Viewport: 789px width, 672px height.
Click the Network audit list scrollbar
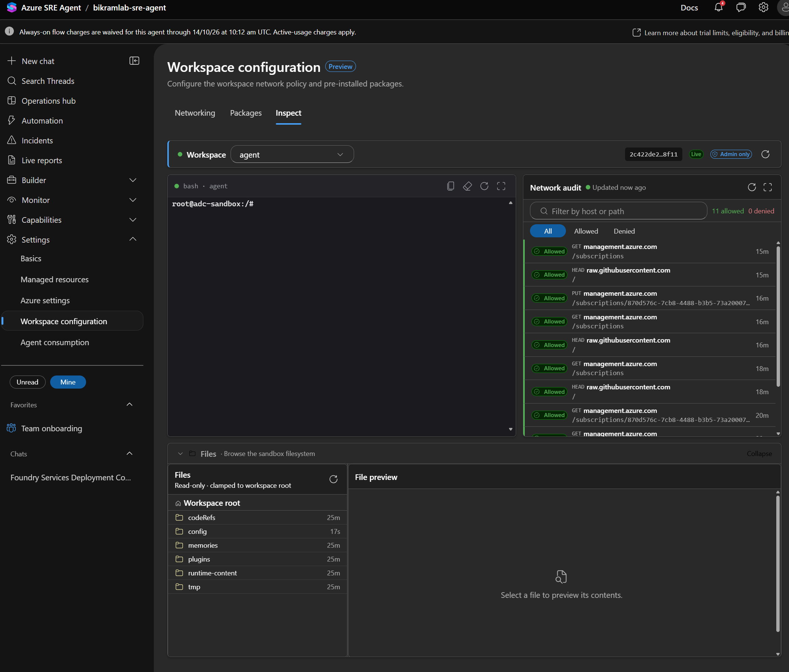(x=778, y=317)
